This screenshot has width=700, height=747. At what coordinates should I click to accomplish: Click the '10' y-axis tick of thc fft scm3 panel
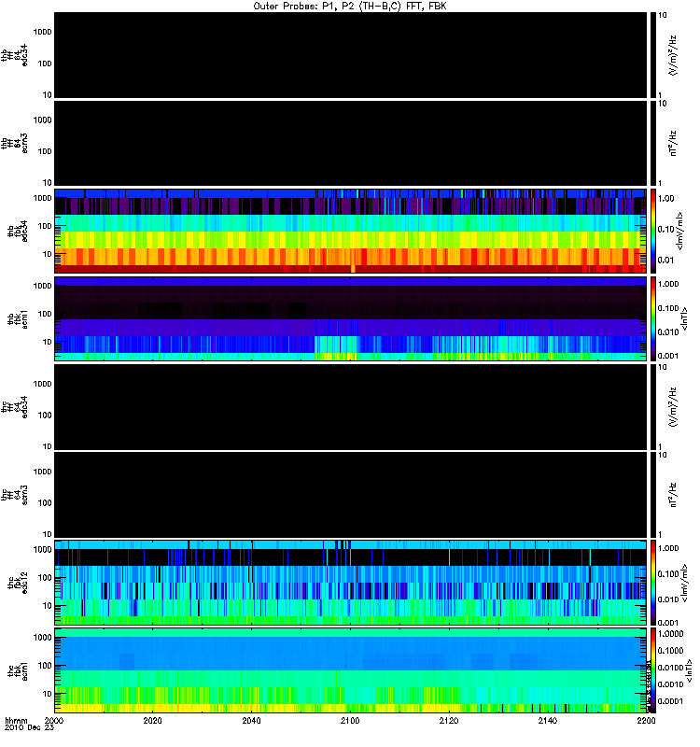(48, 534)
